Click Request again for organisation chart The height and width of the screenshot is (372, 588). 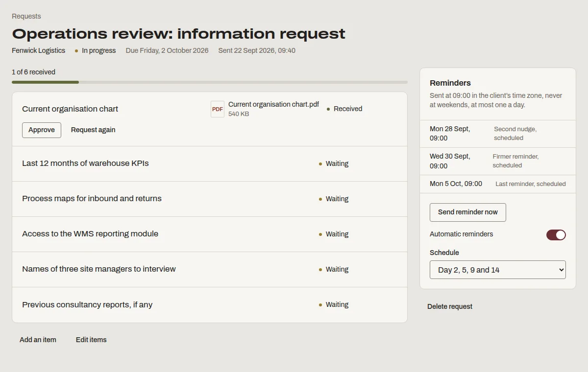[93, 130]
